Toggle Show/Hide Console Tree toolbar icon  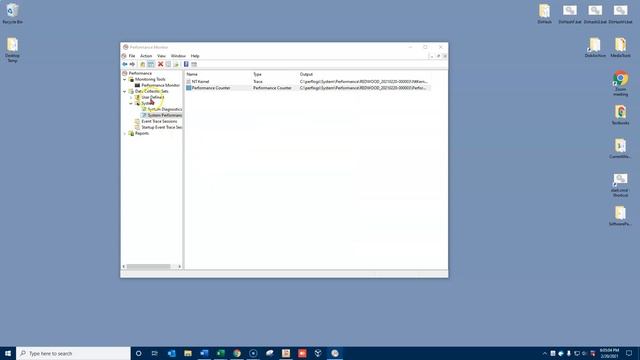tap(151, 64)
